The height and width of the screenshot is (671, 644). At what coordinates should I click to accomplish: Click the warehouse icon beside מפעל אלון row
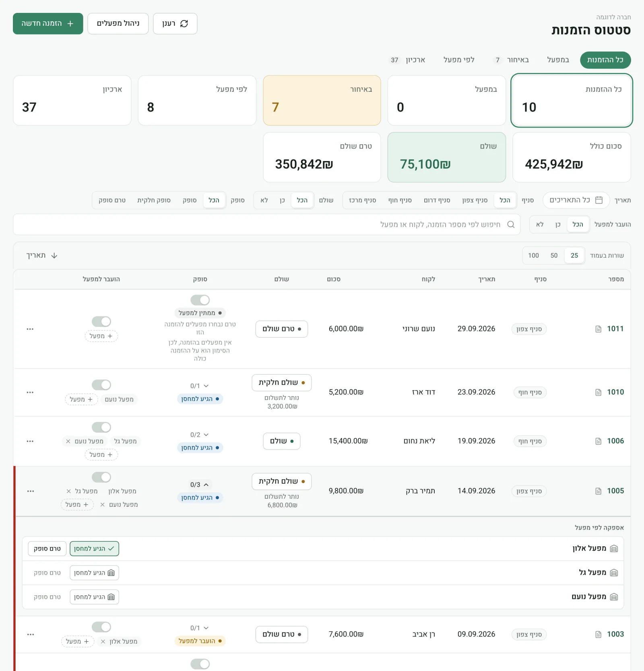pyautogui.click(x=614, y=549)
